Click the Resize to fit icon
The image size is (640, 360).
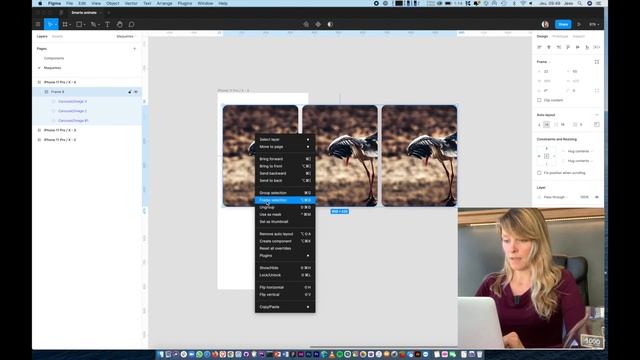click(x=597, y=62)
